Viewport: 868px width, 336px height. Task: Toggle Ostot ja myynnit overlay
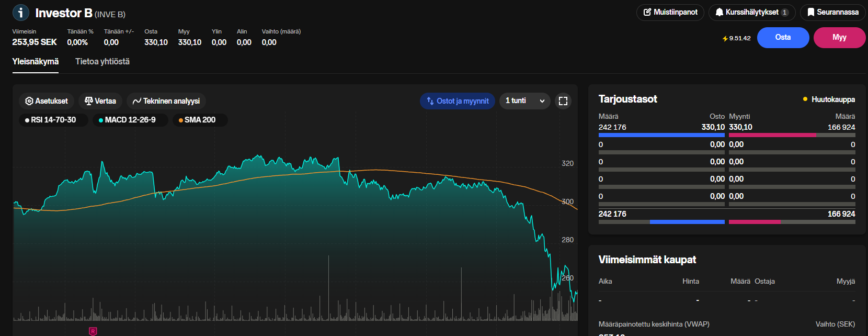tap(458, 101)
